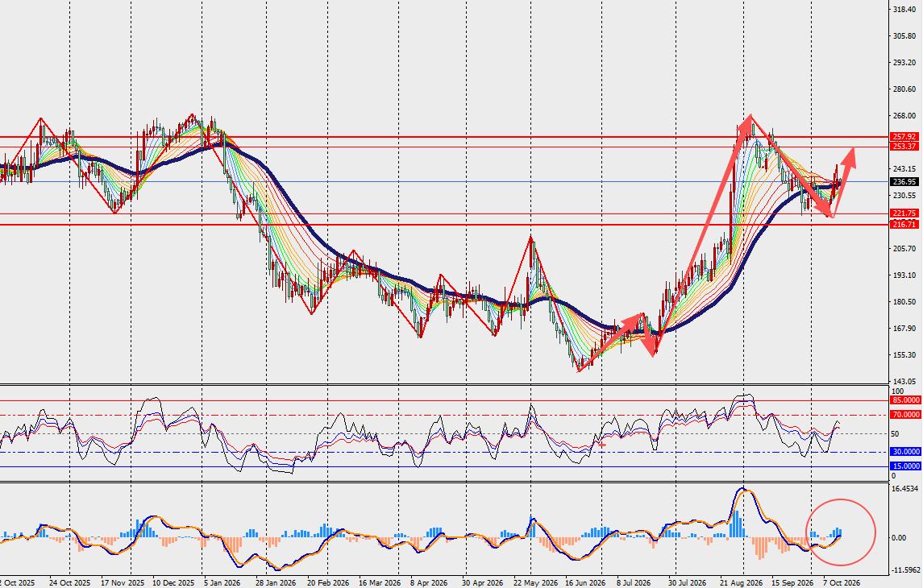Viewport: 923px width, 588px height.
Task: Select the 30 Jul 2026 date label
Action: 688,582
